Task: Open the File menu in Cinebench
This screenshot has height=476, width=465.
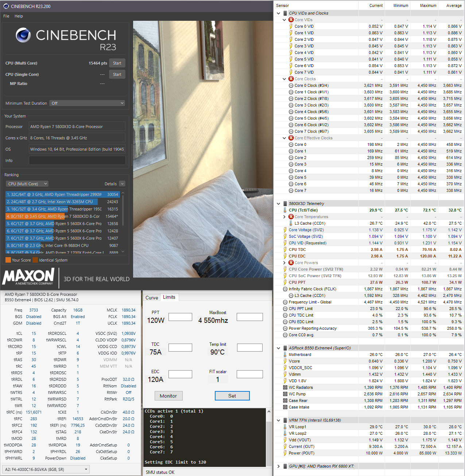Action: [x=6, y=16]
